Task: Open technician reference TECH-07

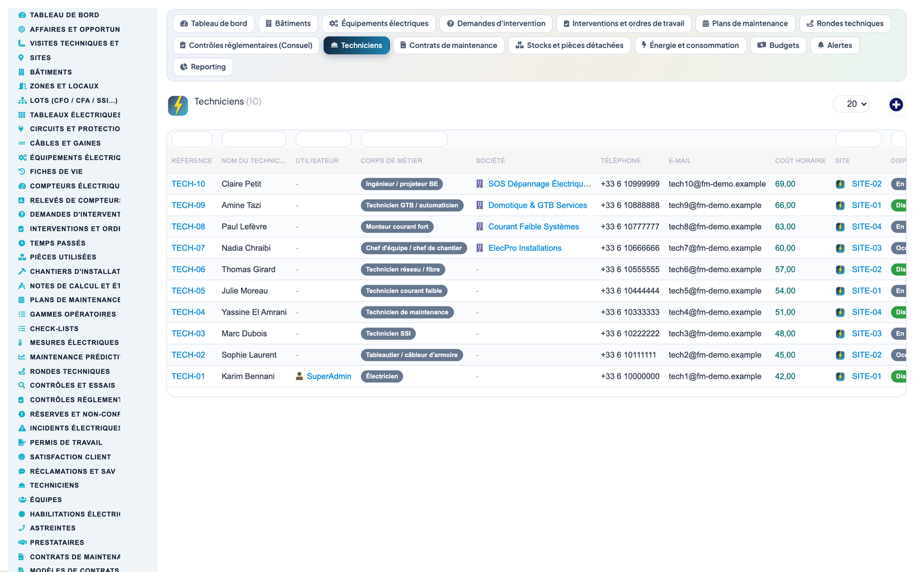Action: point(188,248)
